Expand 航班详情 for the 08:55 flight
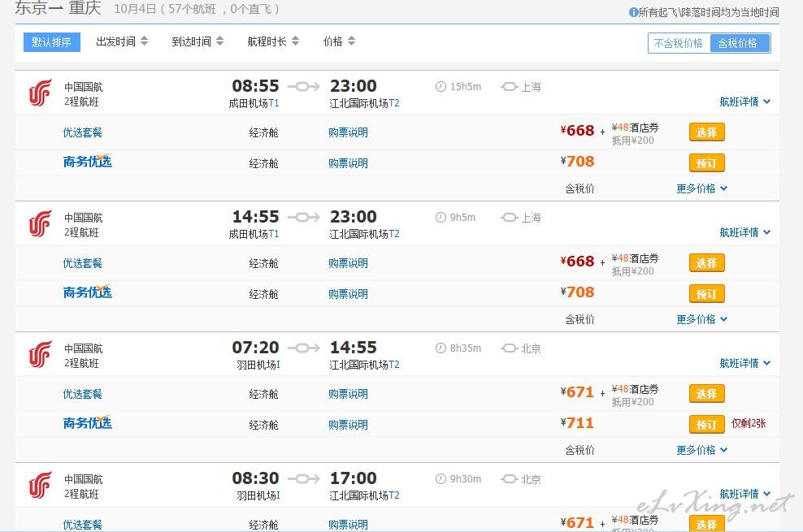Screen dimensions: 803x532 (x=744, y=102)
